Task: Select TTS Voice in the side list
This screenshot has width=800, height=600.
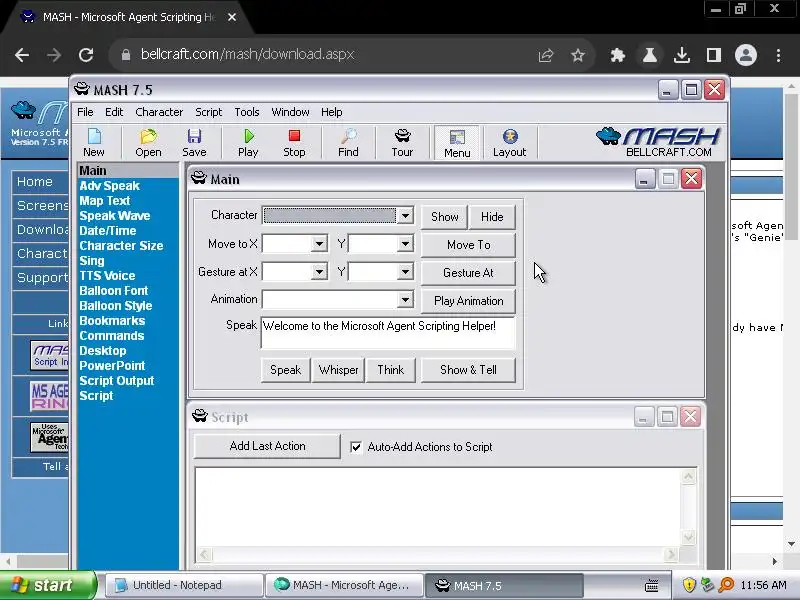Action: point(107,276)
